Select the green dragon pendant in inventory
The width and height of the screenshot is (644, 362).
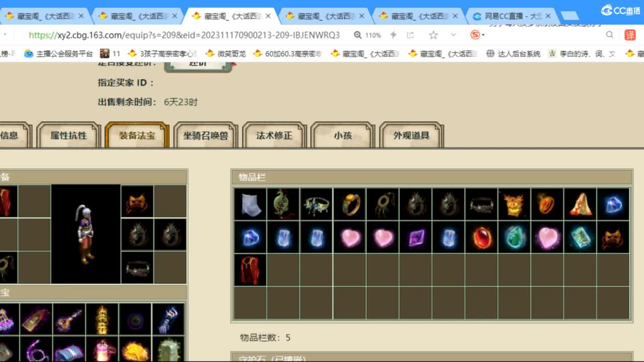point(283,204)
